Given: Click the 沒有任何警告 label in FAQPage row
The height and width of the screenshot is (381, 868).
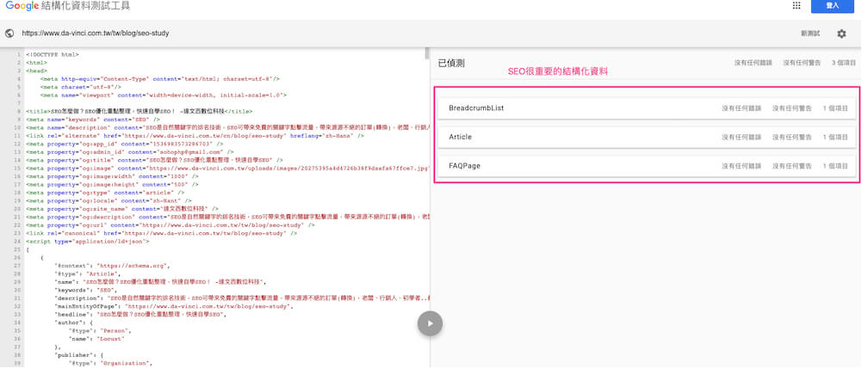Looking at the screenshot, I should (x=796, y=165).
